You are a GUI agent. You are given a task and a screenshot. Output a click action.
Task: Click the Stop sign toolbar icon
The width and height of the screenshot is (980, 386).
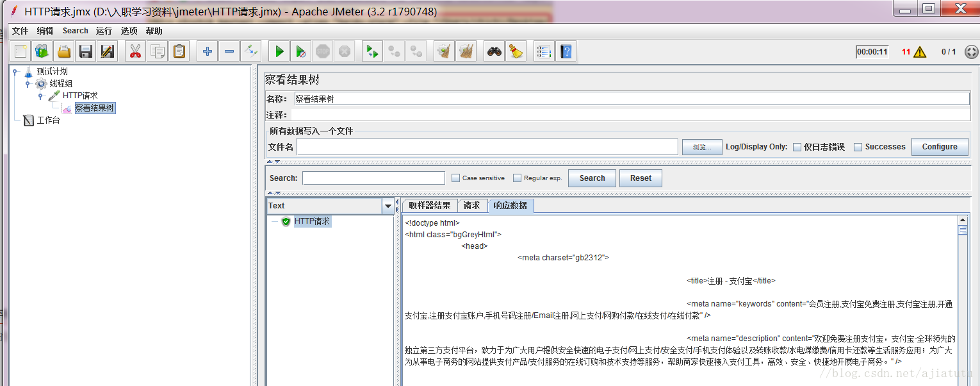click(322, 51)
